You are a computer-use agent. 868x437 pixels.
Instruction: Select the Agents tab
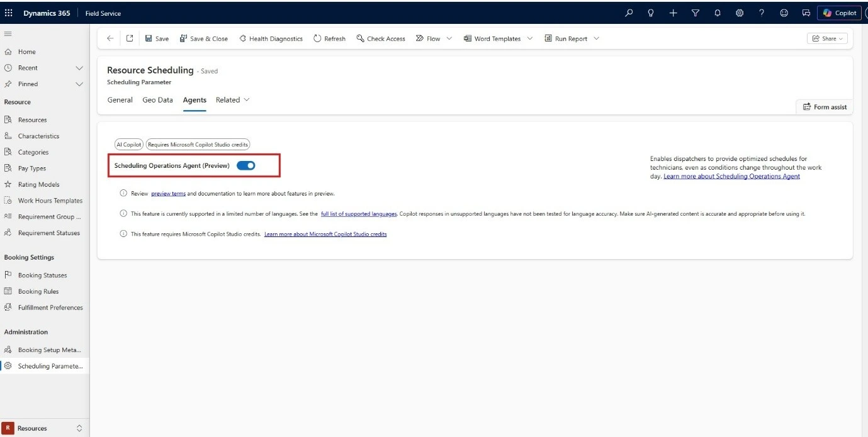click(194, 100)
